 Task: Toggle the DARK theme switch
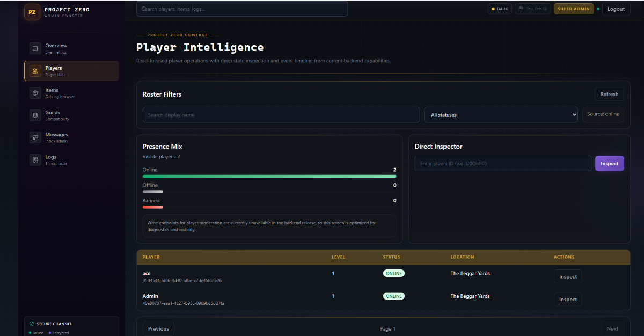coord(500,9)
